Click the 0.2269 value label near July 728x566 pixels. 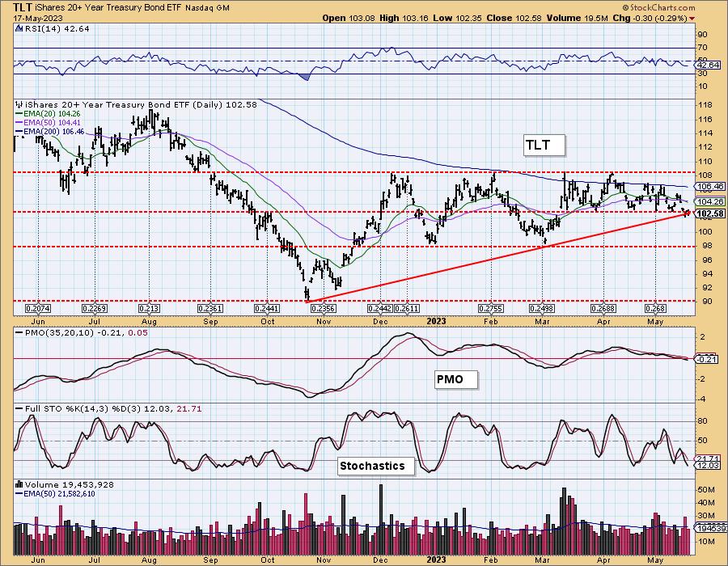[95, 309]
